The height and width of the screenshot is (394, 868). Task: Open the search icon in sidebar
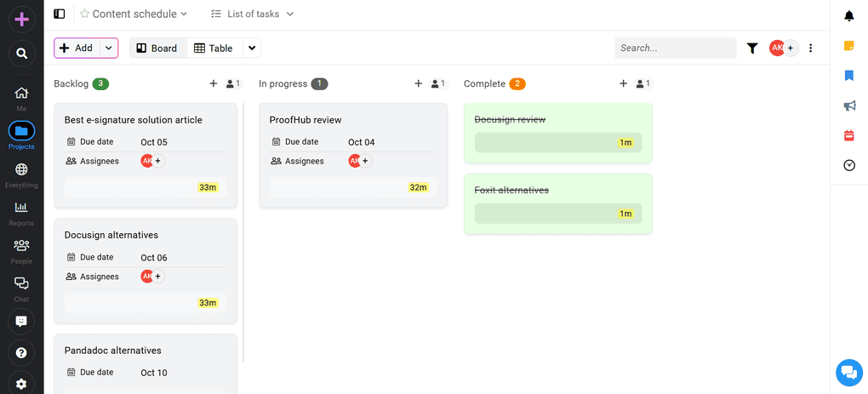[21, 54]
